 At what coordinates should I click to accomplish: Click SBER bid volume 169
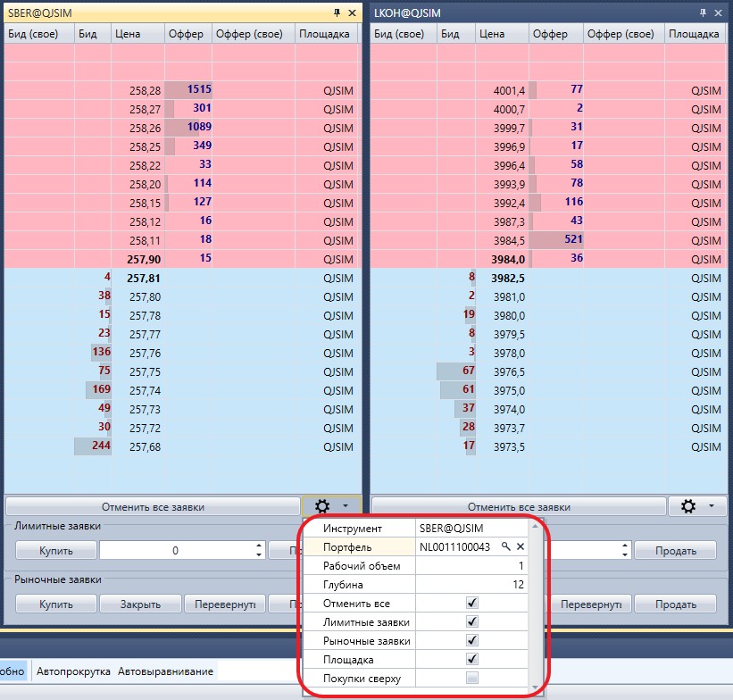pyautogui.click(x=101, y=389)
